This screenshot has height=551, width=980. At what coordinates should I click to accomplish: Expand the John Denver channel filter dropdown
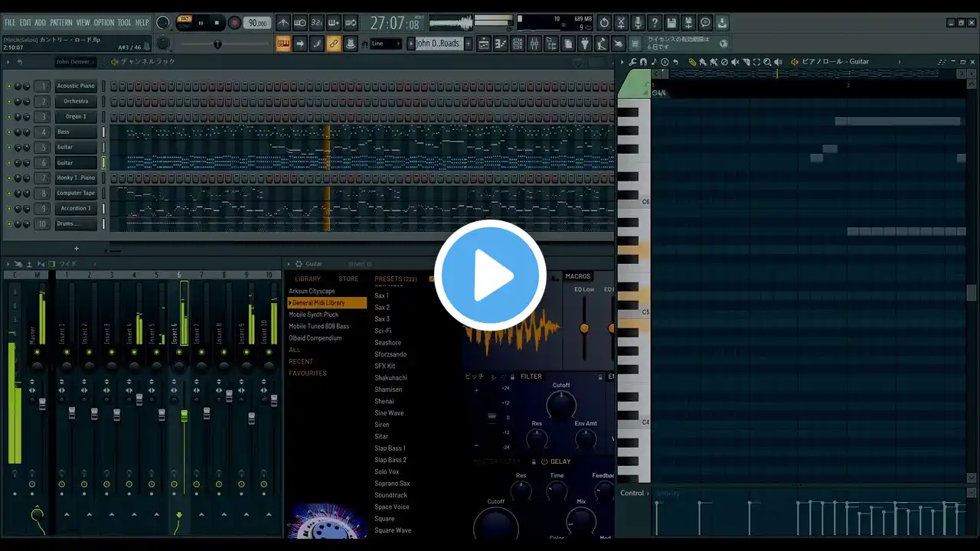pyautogui.click(x=75, y=62)
